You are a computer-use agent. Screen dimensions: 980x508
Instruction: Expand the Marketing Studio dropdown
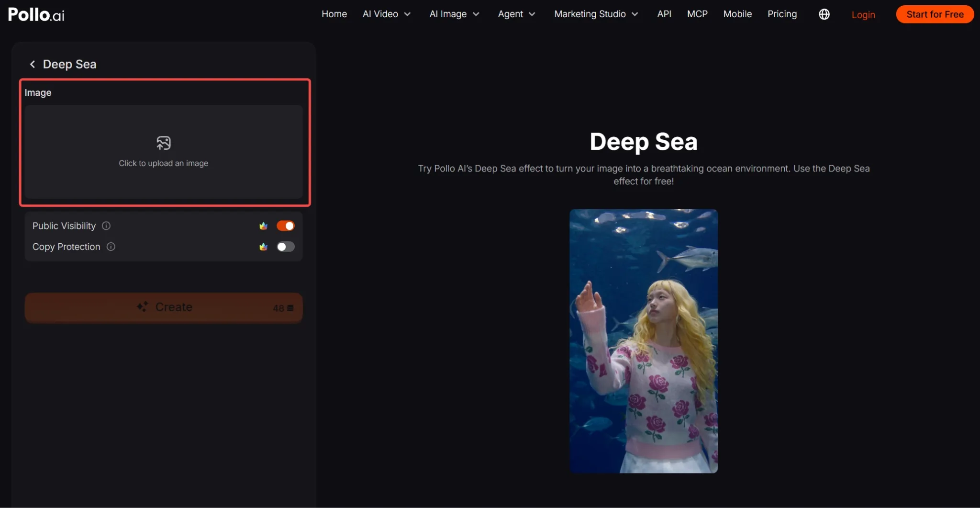click(x=596, y=14)
